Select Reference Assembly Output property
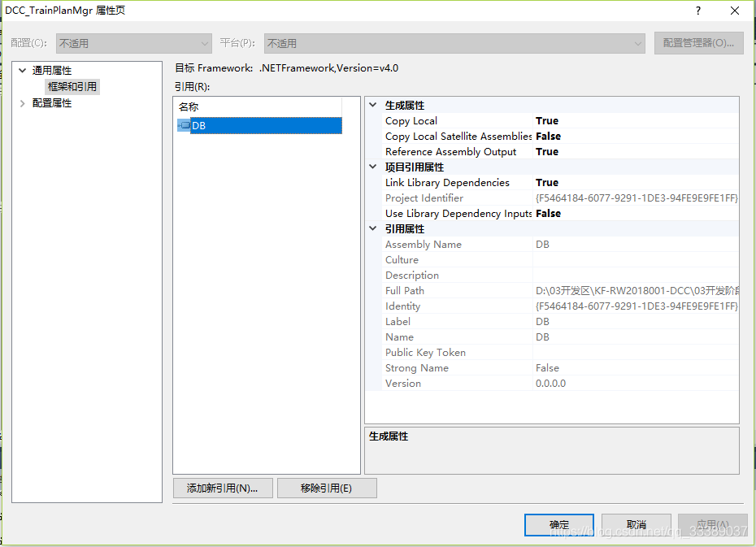This screenshot has height=547, width=756. click(560, 151)
